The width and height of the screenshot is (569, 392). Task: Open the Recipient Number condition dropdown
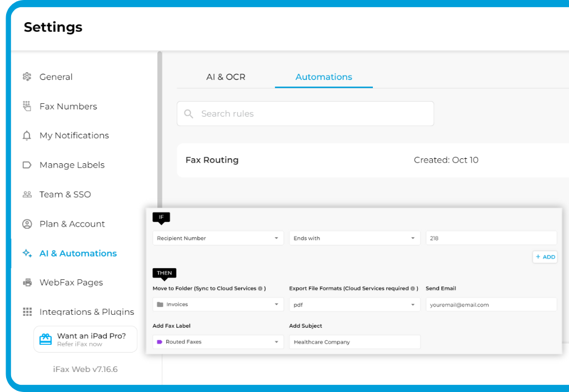pos(218,238)
